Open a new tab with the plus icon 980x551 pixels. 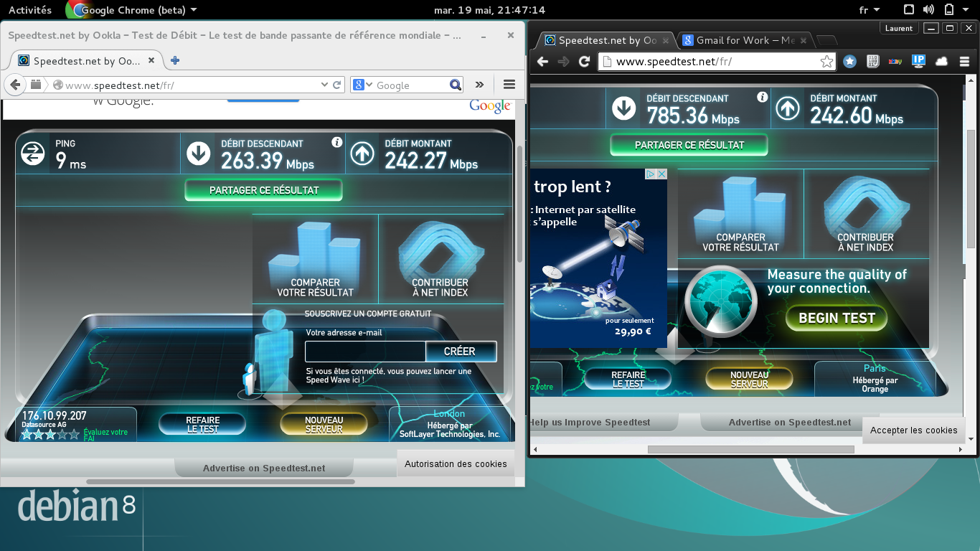click(174, 60)
